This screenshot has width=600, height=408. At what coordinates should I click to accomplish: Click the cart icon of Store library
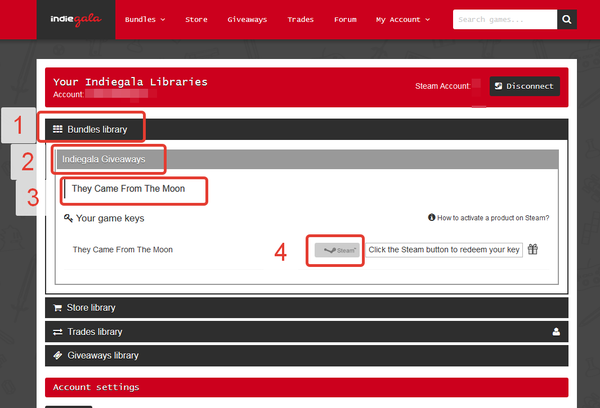pyautogui.click(x=57, y=308)
